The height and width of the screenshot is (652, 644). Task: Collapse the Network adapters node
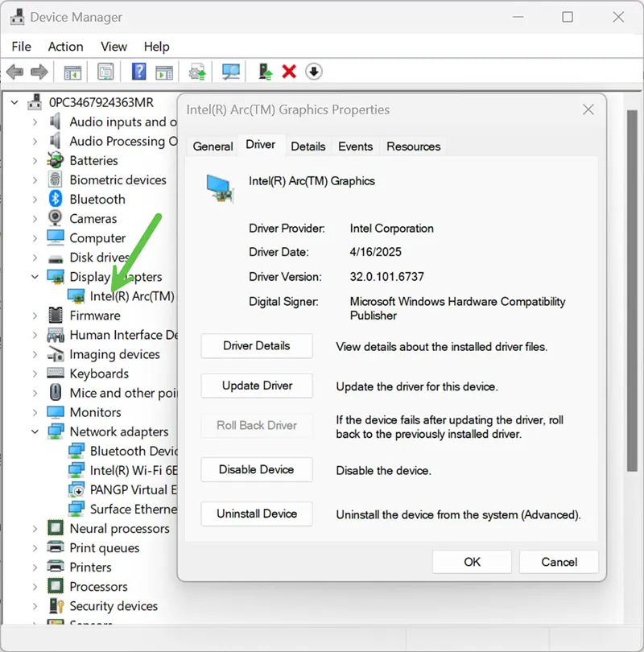pyautogui.click(x=35, y=431)
